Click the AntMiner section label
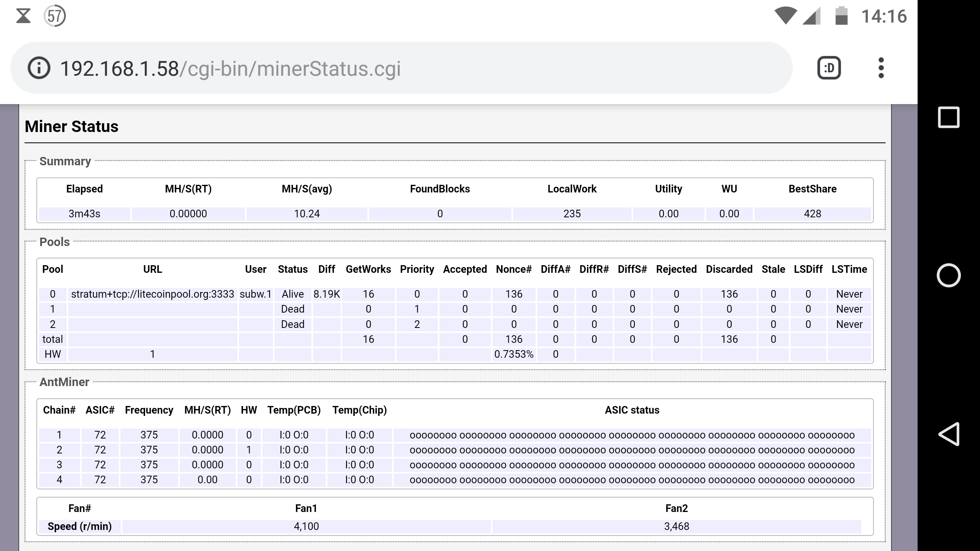This screenshot has height=551, width=980. (64, 382)
